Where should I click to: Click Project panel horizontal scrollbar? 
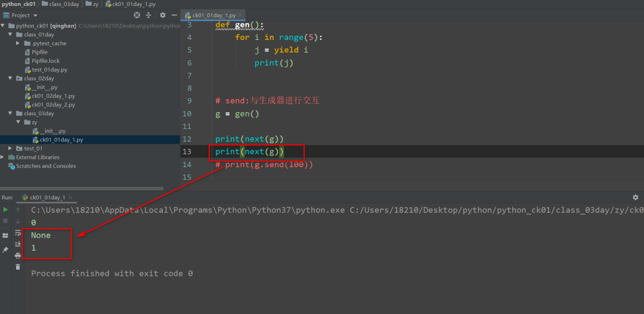tap(82, 189)
